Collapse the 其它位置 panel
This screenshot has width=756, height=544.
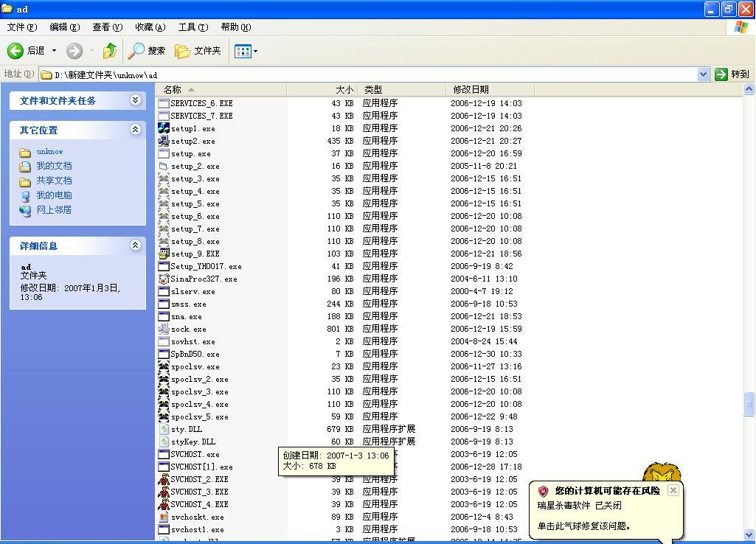click(x=135, y=130)
